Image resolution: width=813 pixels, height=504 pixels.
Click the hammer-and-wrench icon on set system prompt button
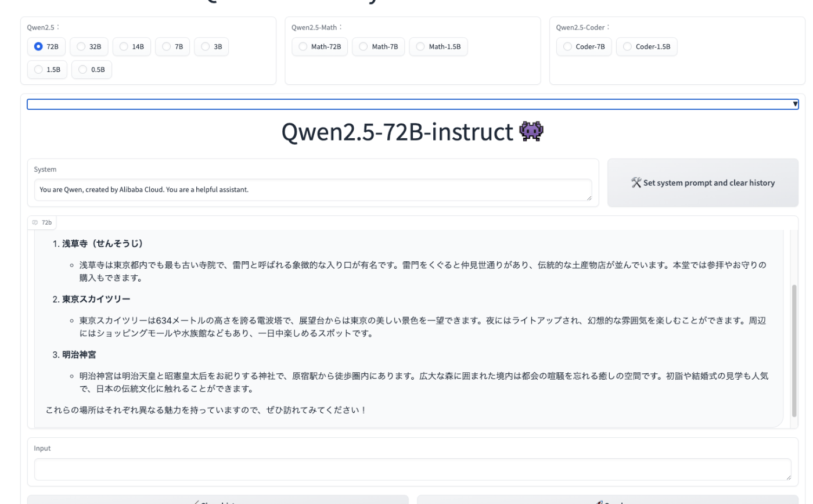(636, 183)
